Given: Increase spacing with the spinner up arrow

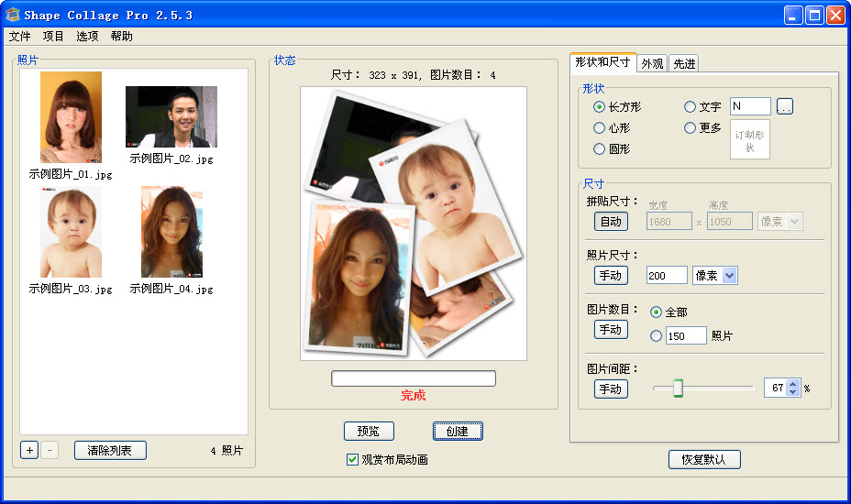Looking at the screenshot, I should click(793, 384).
